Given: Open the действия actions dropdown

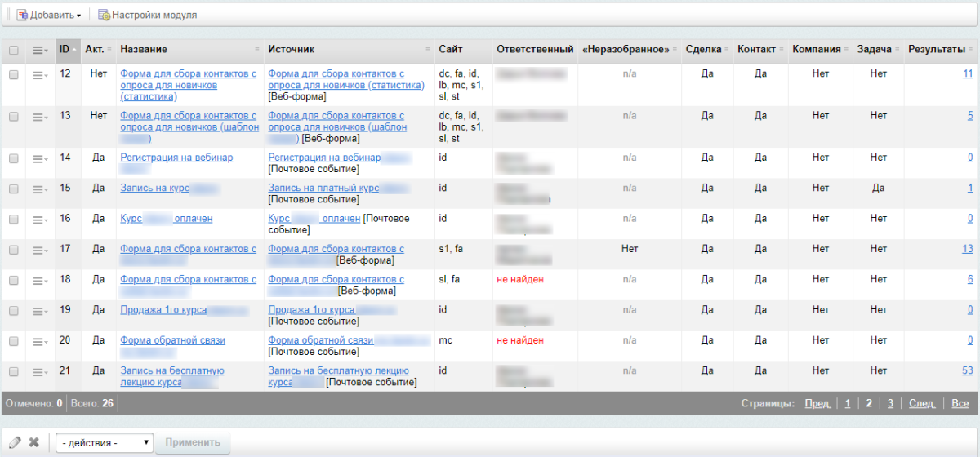Looking at the screenshot, I should 105,442.
